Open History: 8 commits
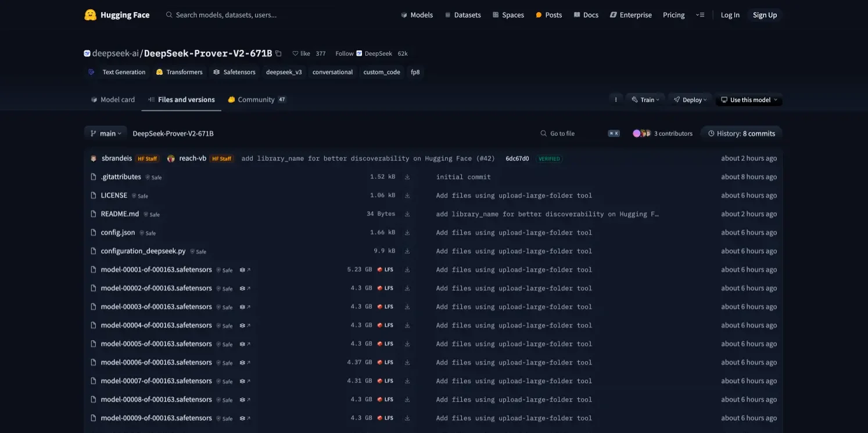Screen dimensions: 868x433 741,133
